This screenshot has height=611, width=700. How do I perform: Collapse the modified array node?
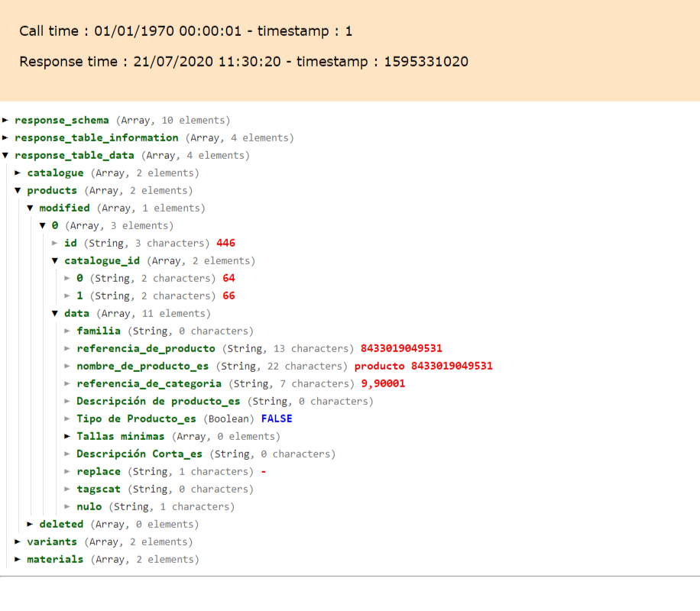coord(31,208)
